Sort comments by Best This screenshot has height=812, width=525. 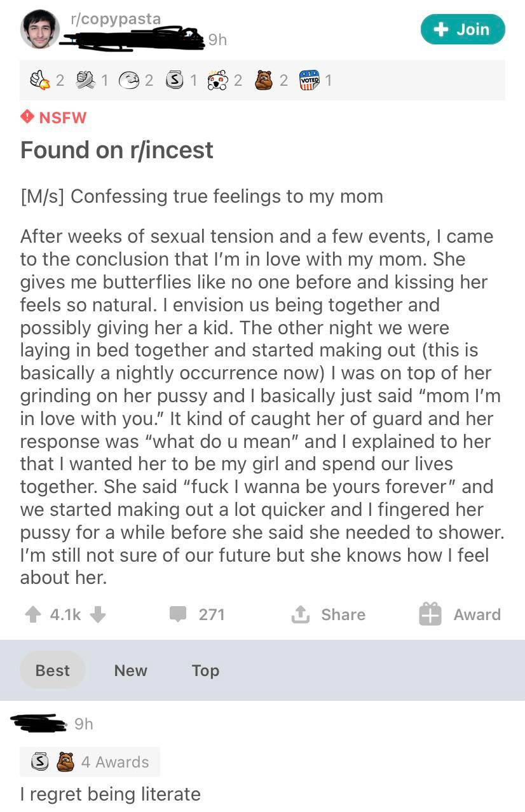(53, 670)
